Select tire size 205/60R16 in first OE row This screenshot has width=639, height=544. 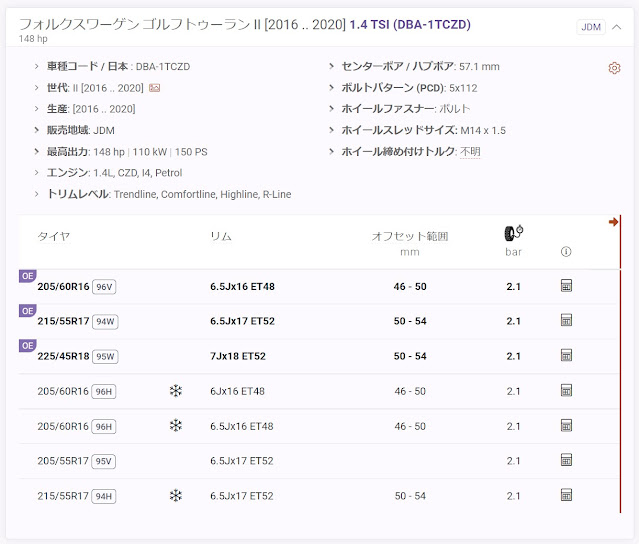63,286
